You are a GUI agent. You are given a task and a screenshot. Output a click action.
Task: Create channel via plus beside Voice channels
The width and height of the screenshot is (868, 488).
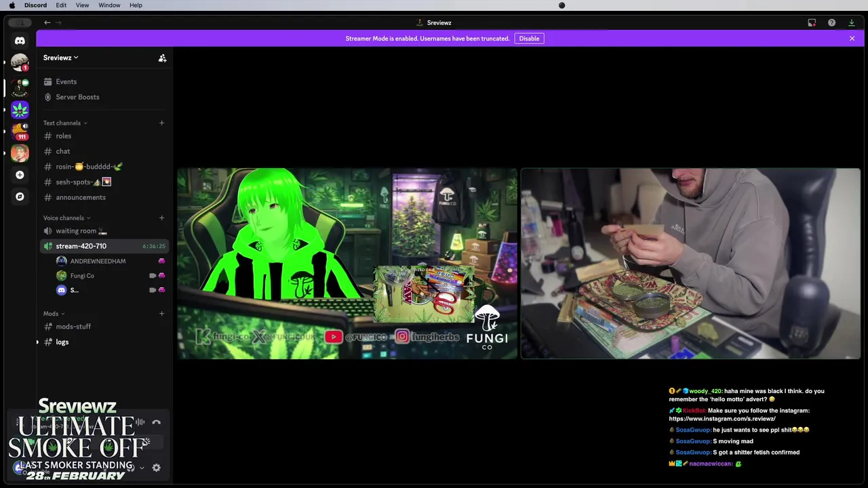pos(161,218)
